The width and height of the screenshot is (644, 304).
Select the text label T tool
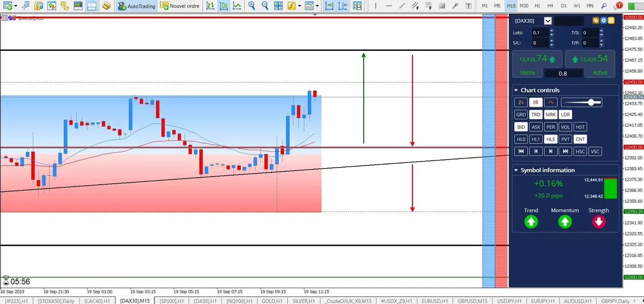coord(468,6)
